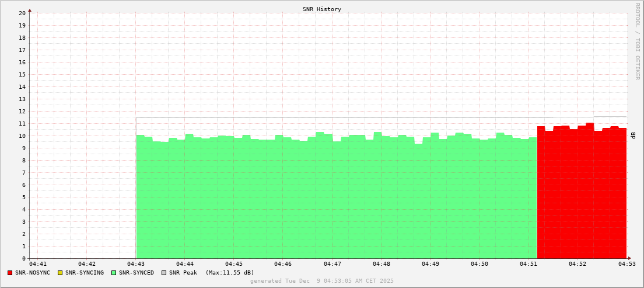Click the RRDTOOL / TOBI OETIKER watermark
This screenshot has width=644, height=288.
click(637, 41)
